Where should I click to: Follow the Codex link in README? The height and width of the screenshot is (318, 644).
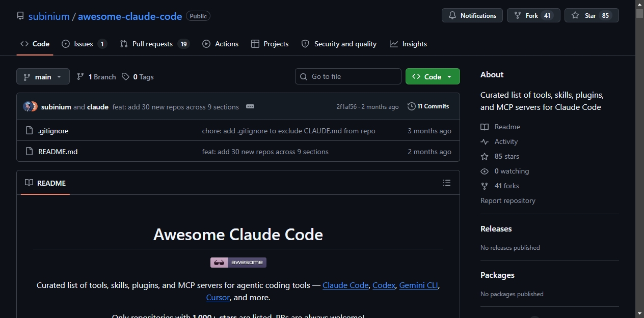coord(384,285)
